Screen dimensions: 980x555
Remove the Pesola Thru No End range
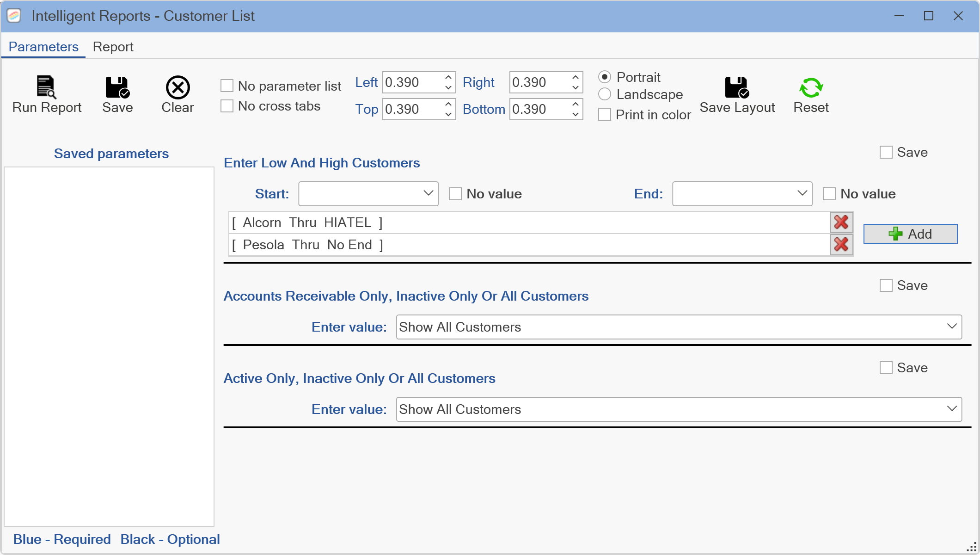841,245
